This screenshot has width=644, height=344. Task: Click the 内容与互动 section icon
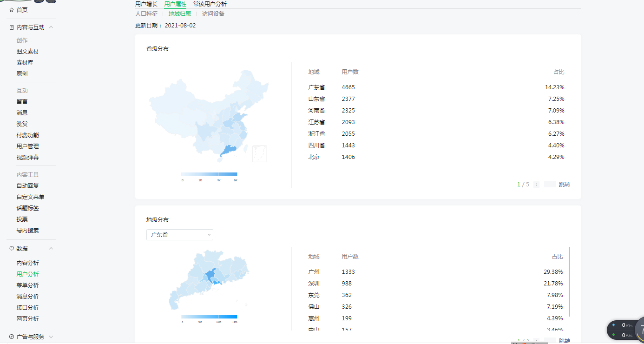12,27
